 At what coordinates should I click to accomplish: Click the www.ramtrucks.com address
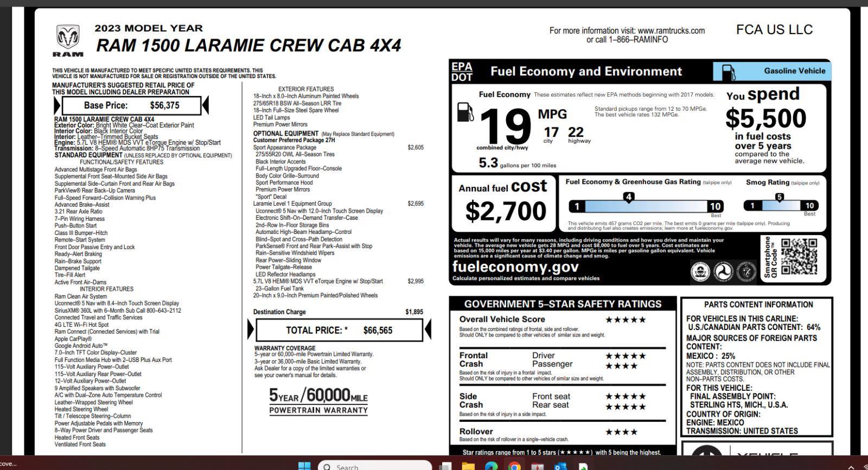coord(671,30)
